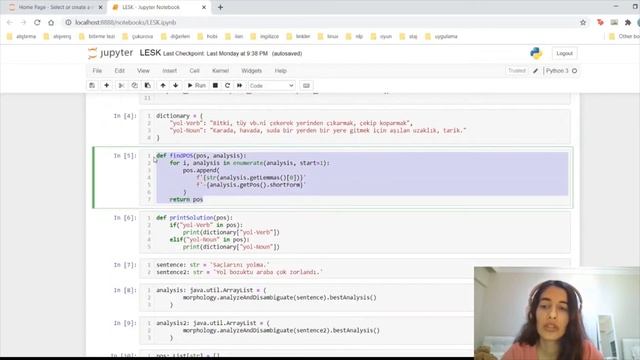The height and width of the screenshot is (360, 640).
Task: Open the çukurova bookmarks folder
Action: tap(138, 36)
